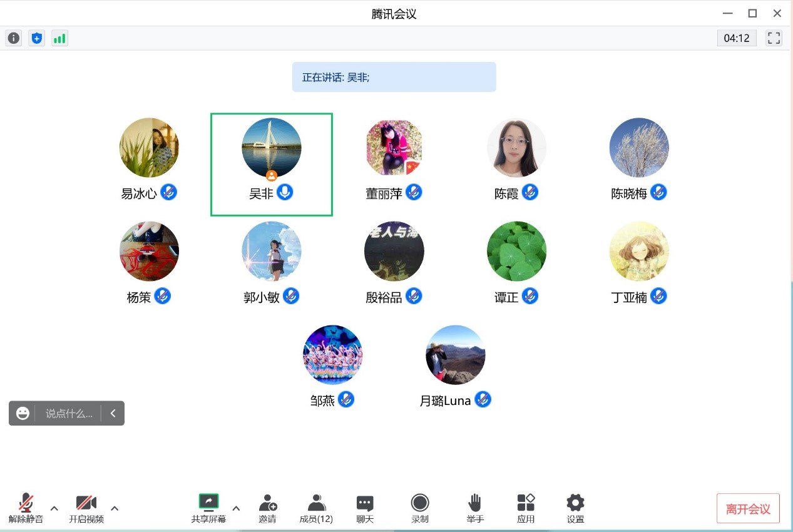The image size is (793, 532).
Task: Enter fullscreen mode via top-right icon
Action: tap(774, 38)
